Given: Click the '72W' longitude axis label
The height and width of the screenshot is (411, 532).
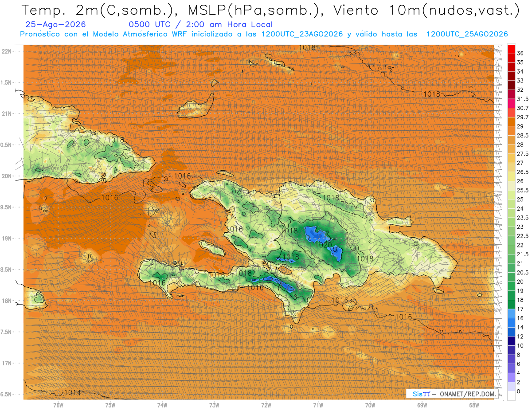Looking at the screenshot, I should [266, 405].
